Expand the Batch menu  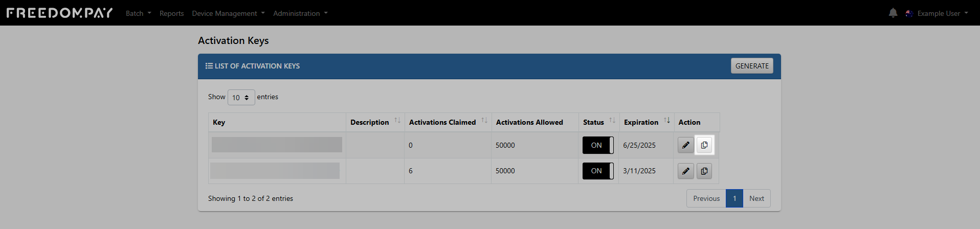pyautogui.click(x=138, y=13)
